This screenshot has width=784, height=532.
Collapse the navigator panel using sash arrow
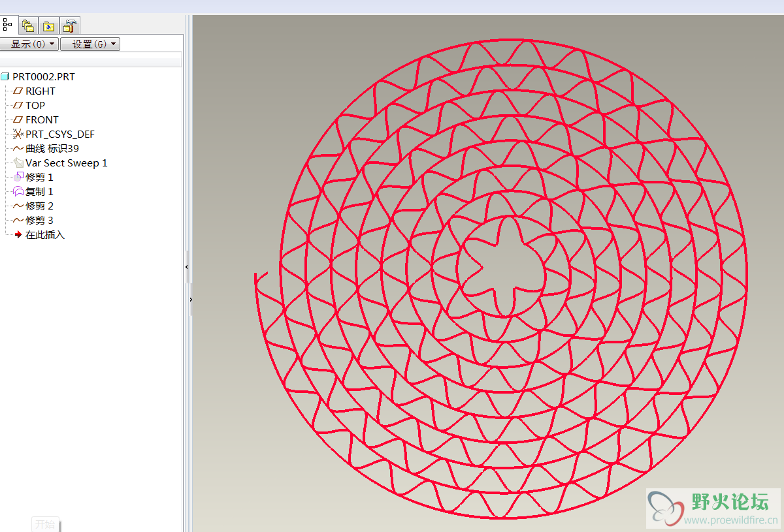point(187,267)
